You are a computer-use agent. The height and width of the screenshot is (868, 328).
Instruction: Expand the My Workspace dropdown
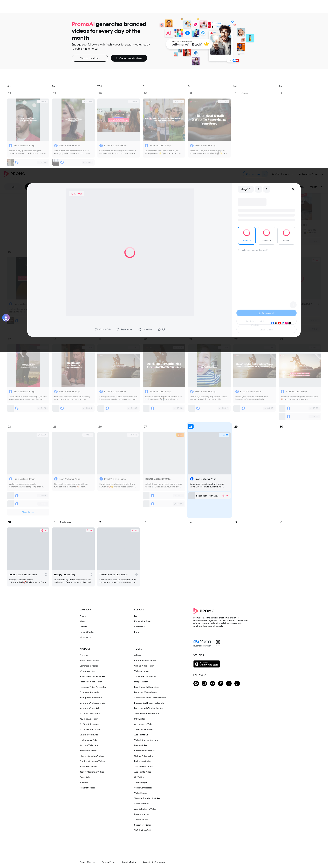pos(283,174)
